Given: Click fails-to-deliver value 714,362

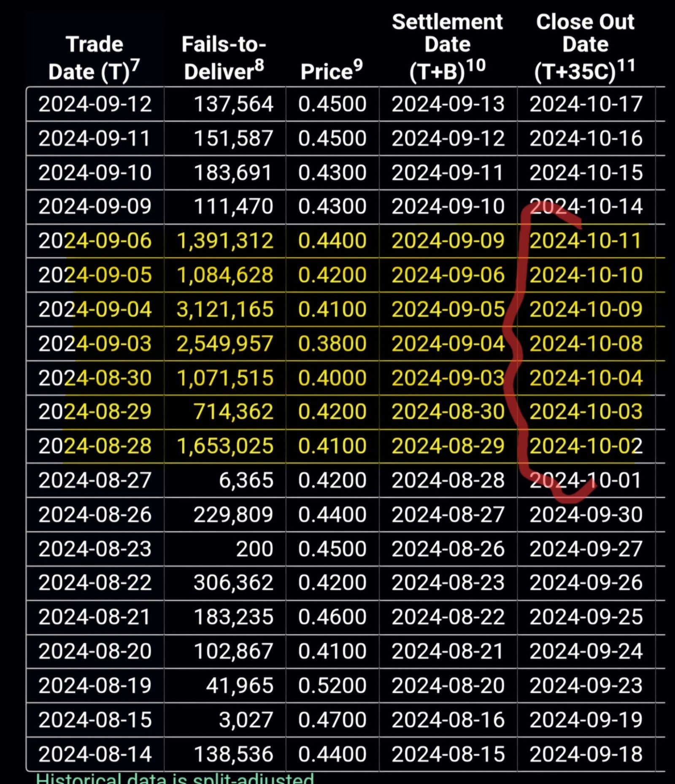Looking at the screenshot, I should (233, 412).
